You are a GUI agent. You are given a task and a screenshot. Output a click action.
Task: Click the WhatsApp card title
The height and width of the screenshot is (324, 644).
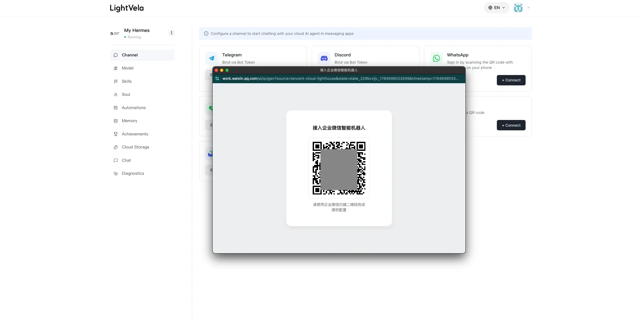click(x=458, y=55)
